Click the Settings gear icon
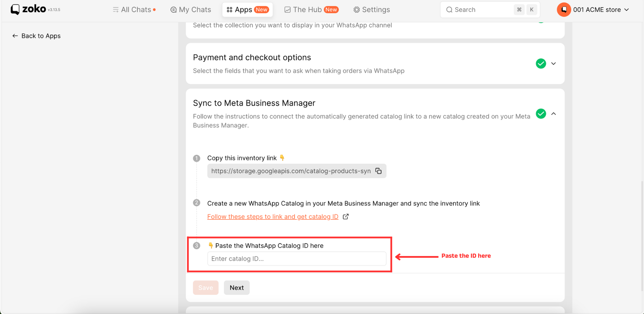644x314 pixels. click(357, 10)
